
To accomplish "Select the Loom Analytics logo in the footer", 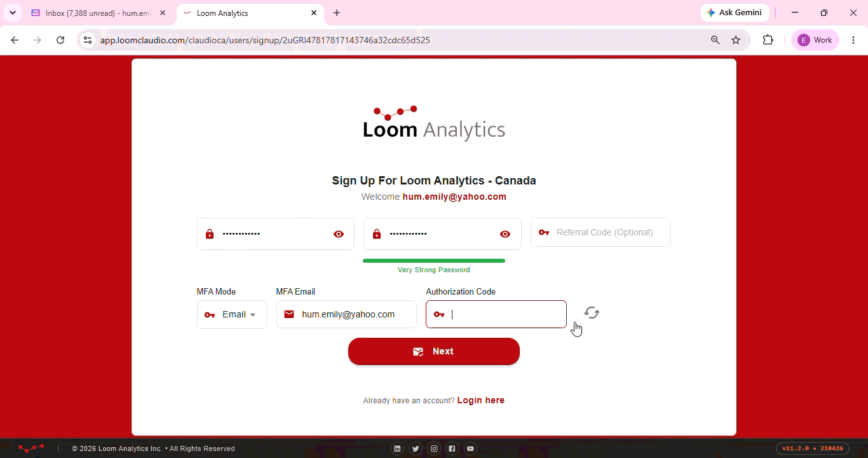I will 31,448.
